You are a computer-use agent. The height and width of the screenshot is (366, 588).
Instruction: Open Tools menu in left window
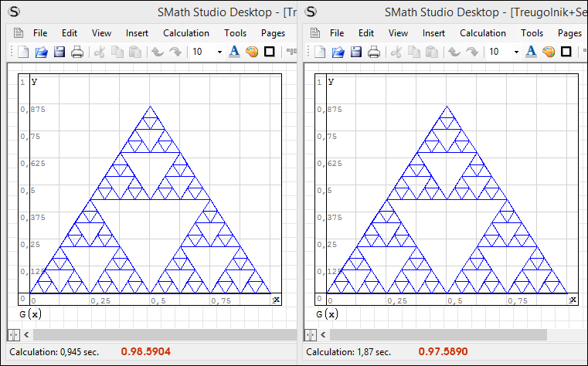point(236,33)
